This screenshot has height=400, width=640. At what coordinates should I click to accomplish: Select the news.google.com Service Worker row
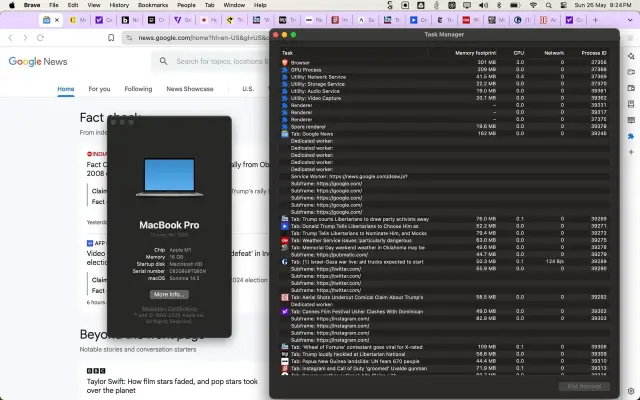[x=444, y=176]
